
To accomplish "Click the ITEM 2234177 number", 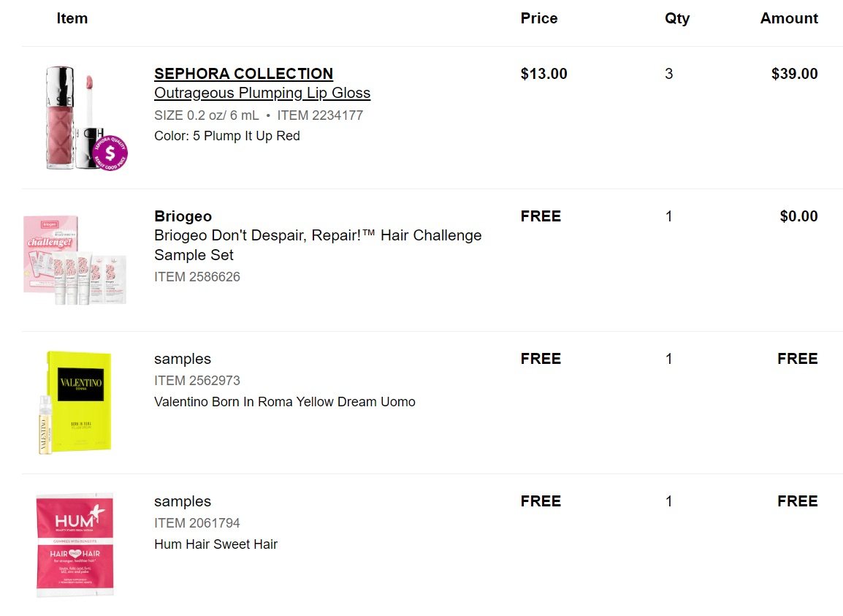I will [x=321, y=115].
